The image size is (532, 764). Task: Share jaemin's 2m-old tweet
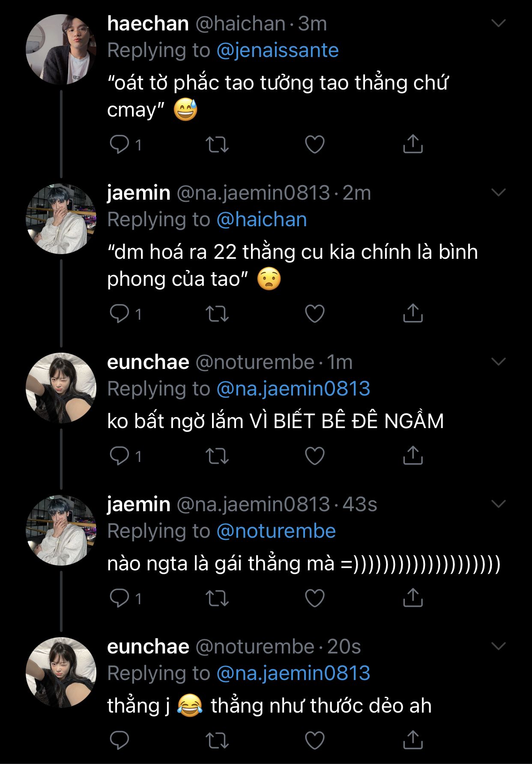(x=413, y=313)
